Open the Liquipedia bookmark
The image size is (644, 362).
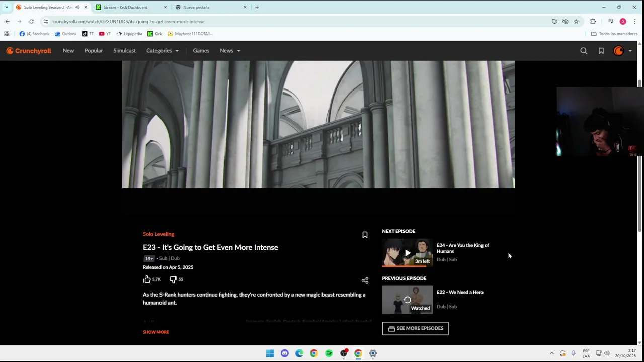click(x=129, y=34)
